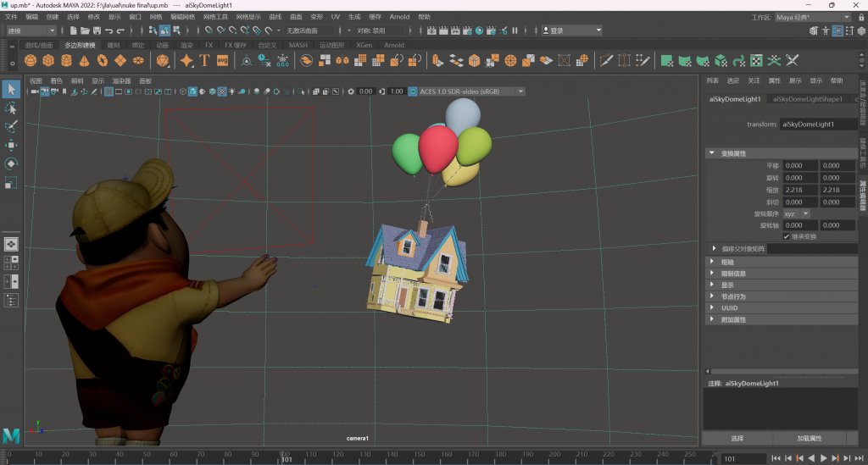The height and width of the screenshot is (465, 868).
Task: Click the Open scene folder icon
Action: pyautogui.click(x=85, y=30)
